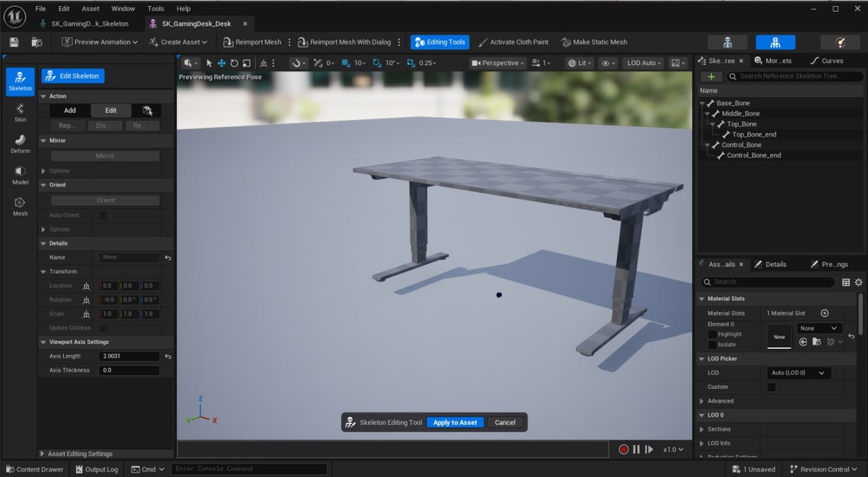
Task: Toggle the Update Children checkbox
Action: pyautogui.click(x=103, y=328)
